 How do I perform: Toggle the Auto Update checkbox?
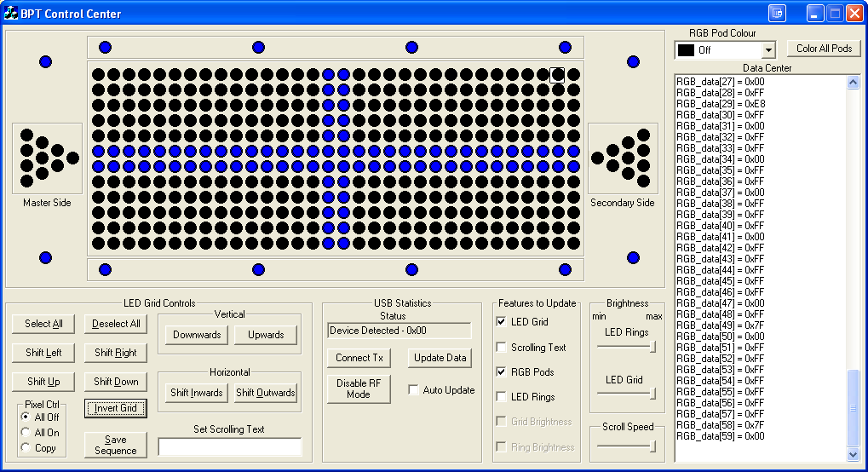pos(414,390)
